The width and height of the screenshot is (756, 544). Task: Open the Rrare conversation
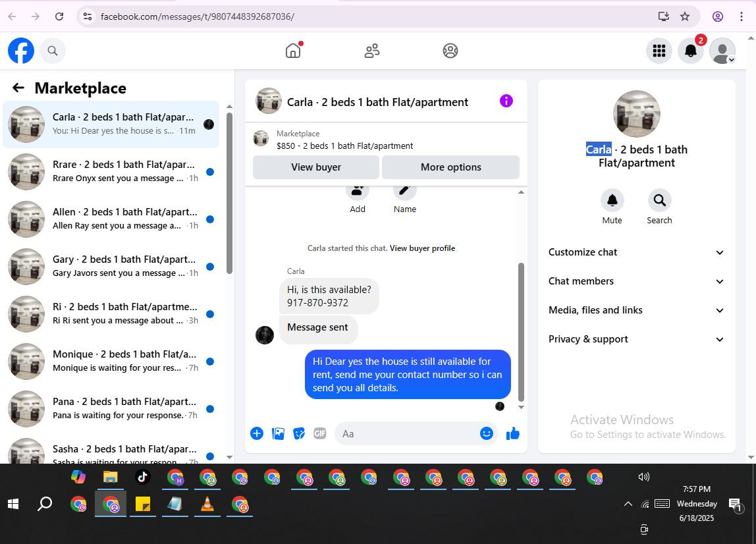click(111, 172)
